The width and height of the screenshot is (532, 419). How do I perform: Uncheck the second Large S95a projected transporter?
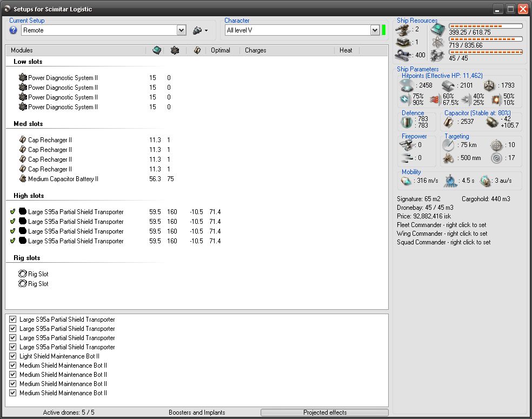pos(12,328)
